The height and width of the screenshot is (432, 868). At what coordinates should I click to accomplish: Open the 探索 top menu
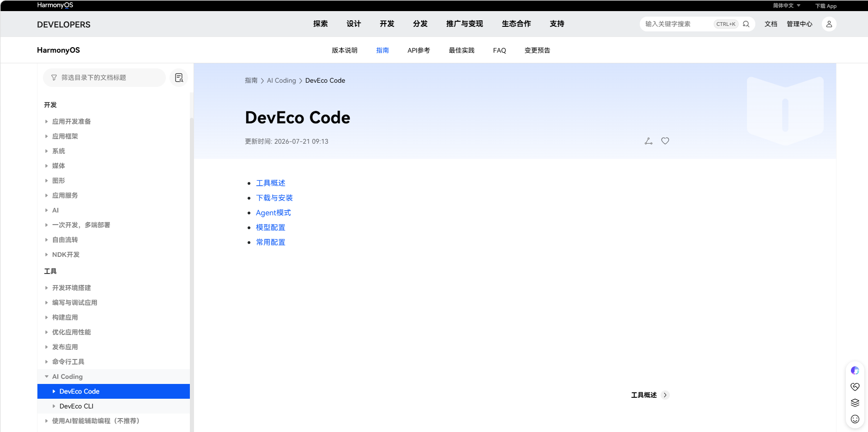(320, 24)
